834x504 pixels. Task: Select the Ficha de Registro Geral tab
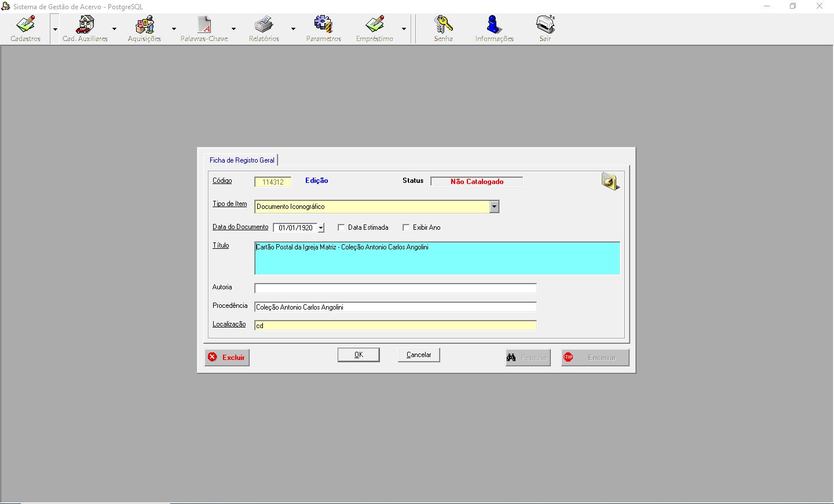click(x=242, y=160)
